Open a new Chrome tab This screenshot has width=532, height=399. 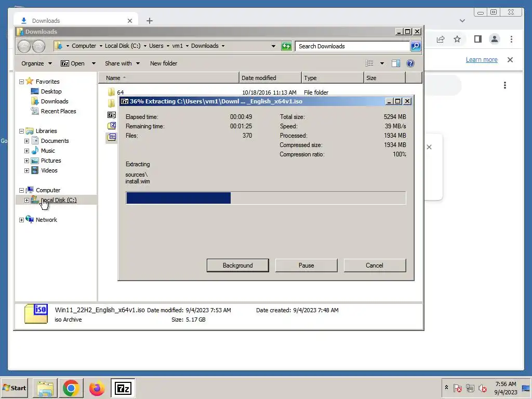(149, 21)
